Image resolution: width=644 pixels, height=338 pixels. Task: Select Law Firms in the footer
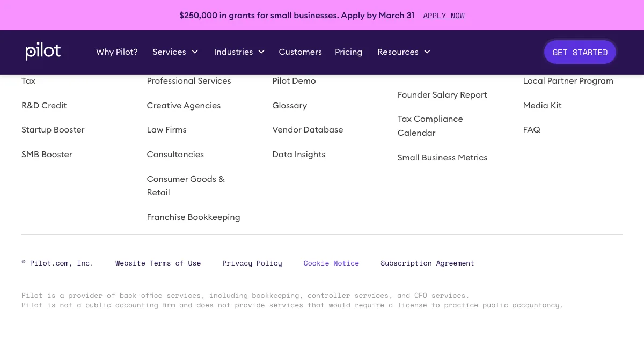click(166, 130)
